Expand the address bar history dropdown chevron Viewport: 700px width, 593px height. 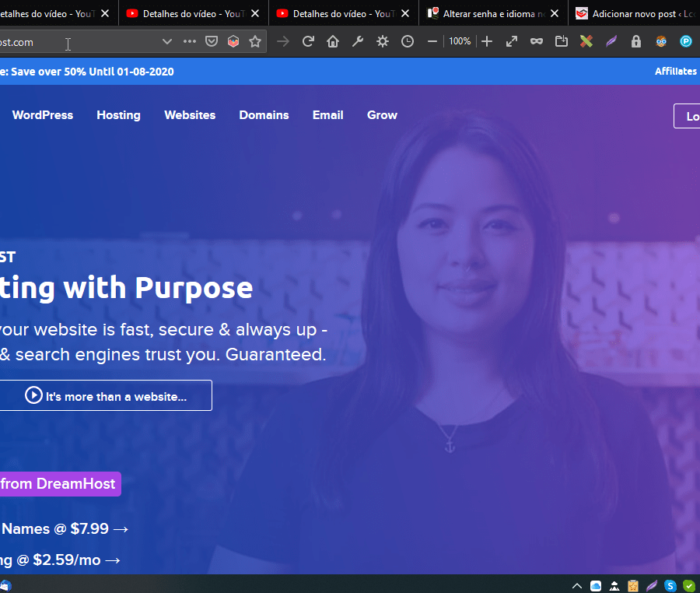click(x=167, y=41)
